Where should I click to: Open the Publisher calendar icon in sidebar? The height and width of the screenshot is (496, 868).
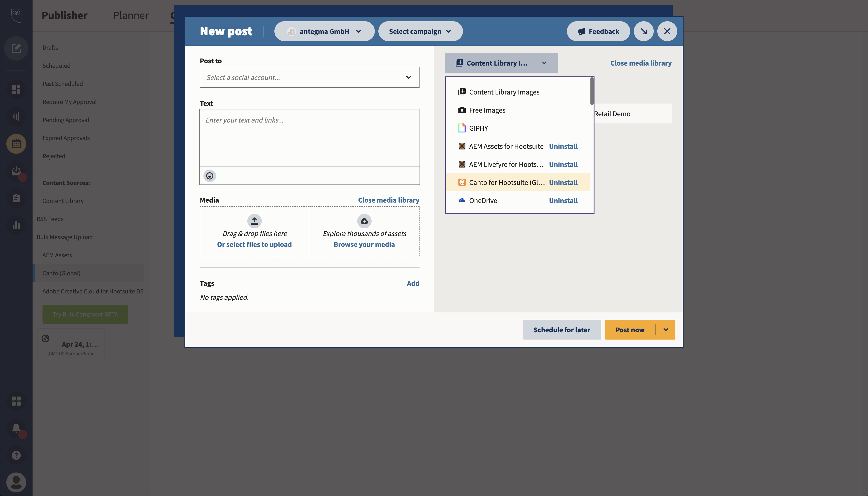[x=16, y=144]
